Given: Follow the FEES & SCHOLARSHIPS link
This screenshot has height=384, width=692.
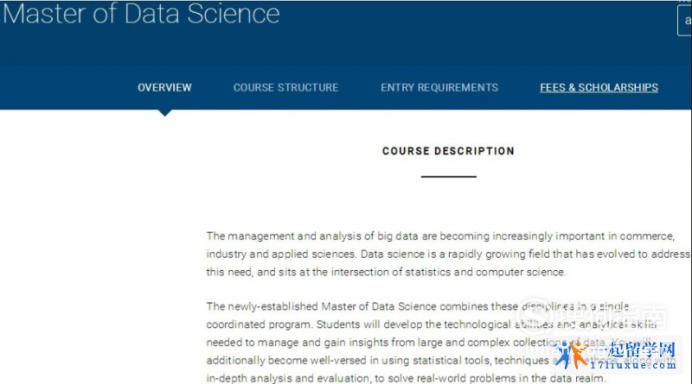Looking at the screenshot, I should pos(599,87).
